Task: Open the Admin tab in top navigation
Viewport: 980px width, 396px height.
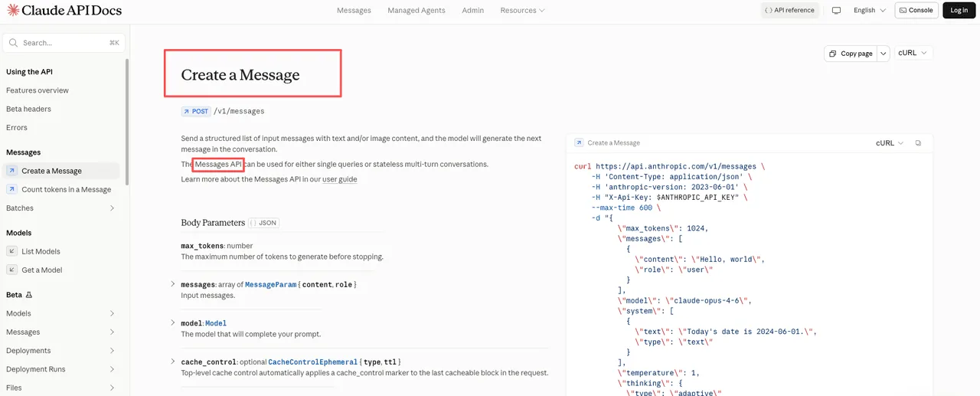Action: [472, 11]
